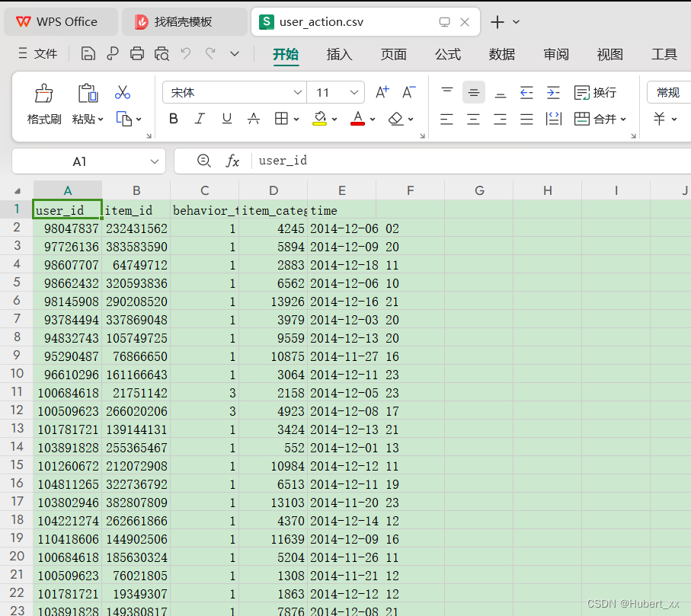Image resolution: width=691 pixels, height=616 pixels.
Task: Switch to 页面 tab
Action: [394, 54]
